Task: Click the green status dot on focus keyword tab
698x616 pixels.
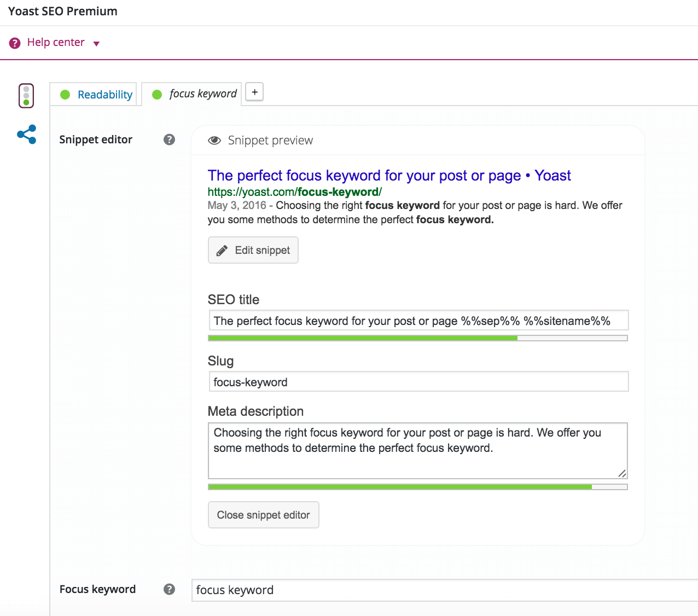Action: click(157, 94)
